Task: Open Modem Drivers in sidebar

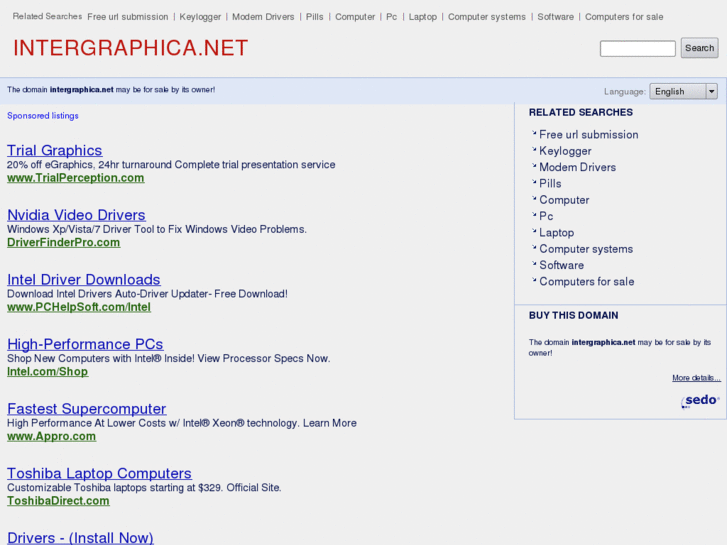Action: (x=578, y=167)
